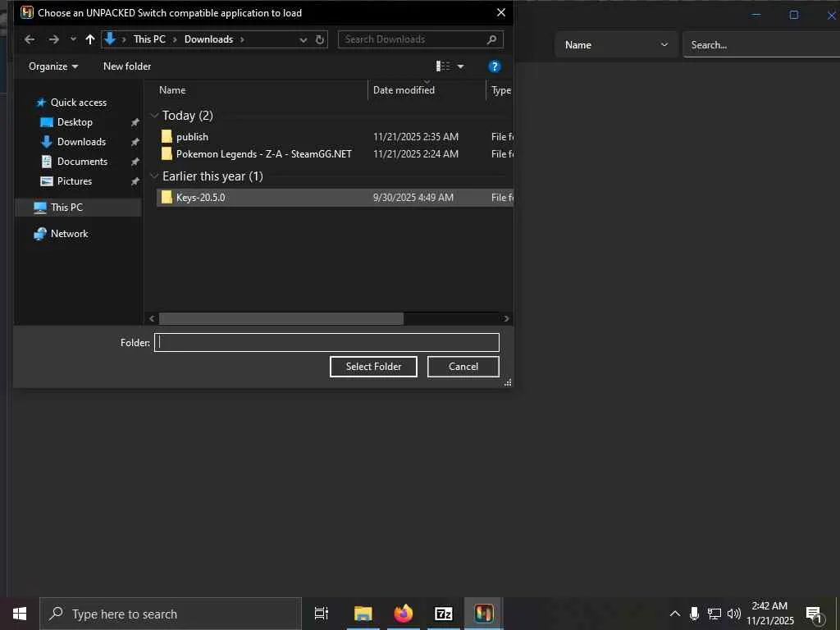Sort by the Name column header
The height and width of the screenshot is (630, 840).
click(x=172, y=90)
